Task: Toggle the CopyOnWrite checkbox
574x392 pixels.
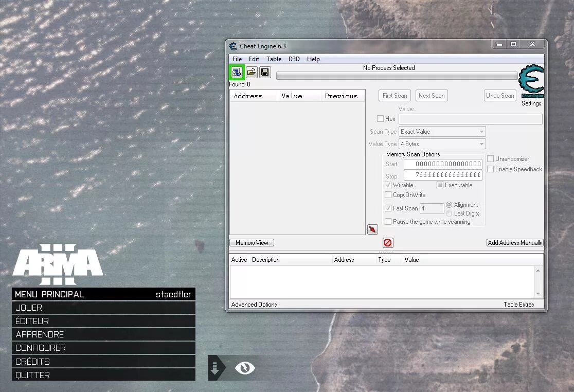Action: point(388,195)
